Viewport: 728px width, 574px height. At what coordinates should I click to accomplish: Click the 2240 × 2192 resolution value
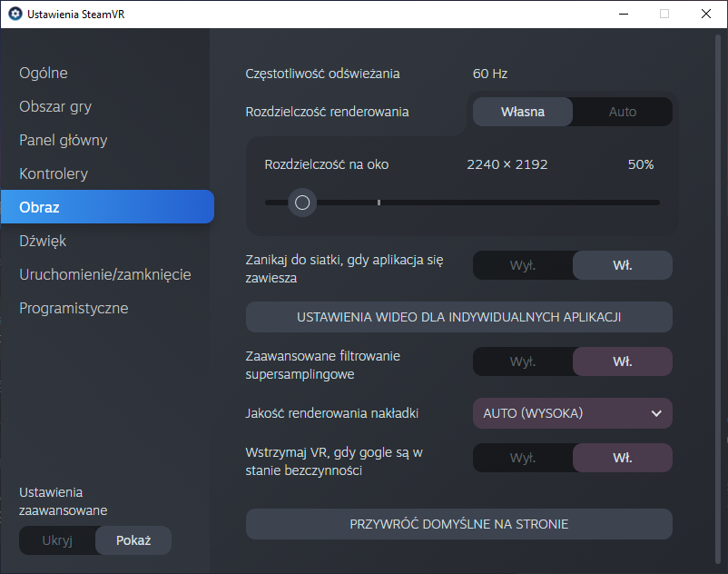coord(507,164)
